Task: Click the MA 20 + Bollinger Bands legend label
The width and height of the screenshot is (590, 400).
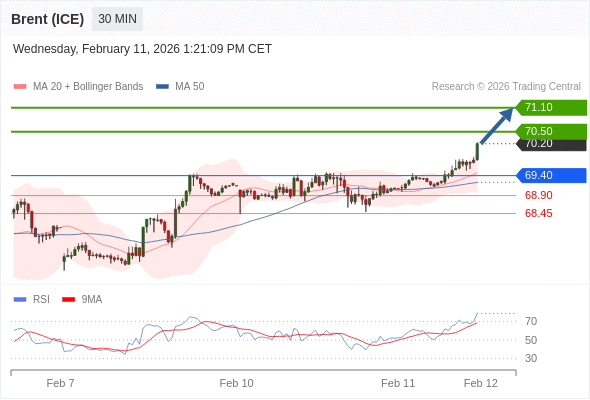Action: click(88, 87)
